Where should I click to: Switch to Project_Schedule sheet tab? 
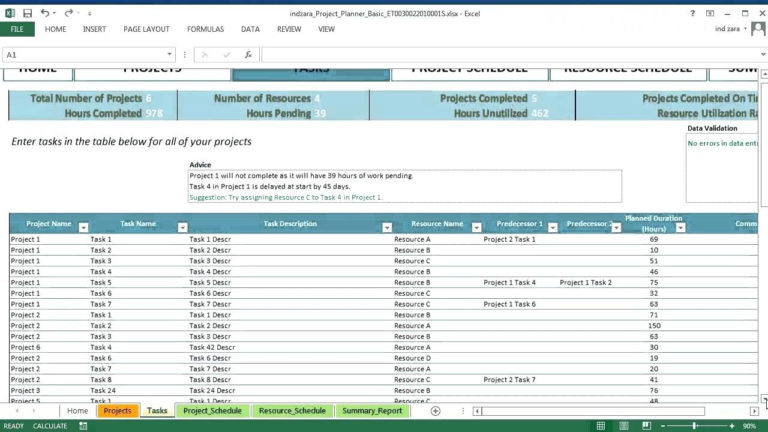click(212, 411)
